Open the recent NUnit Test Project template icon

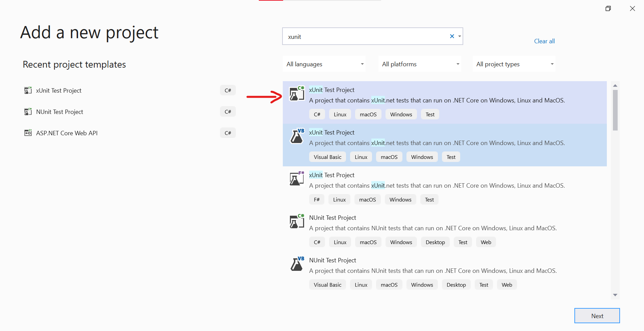[28, 112]
